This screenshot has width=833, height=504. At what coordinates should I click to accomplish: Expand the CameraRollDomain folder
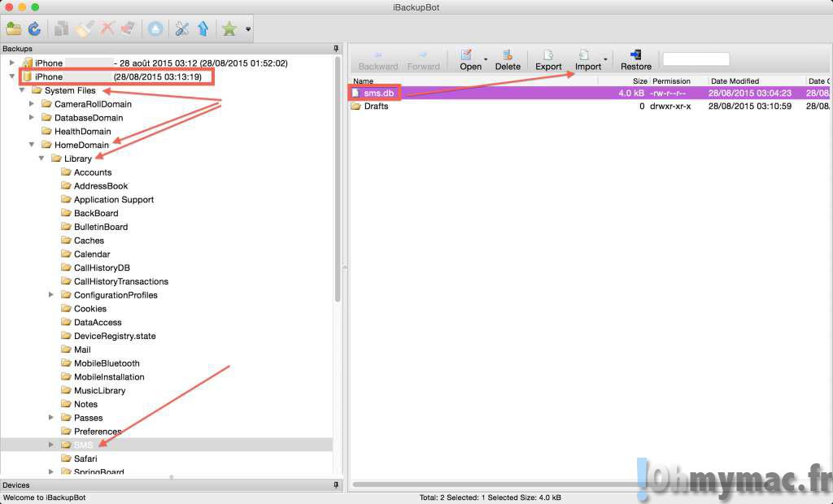(x=32, y=104)
